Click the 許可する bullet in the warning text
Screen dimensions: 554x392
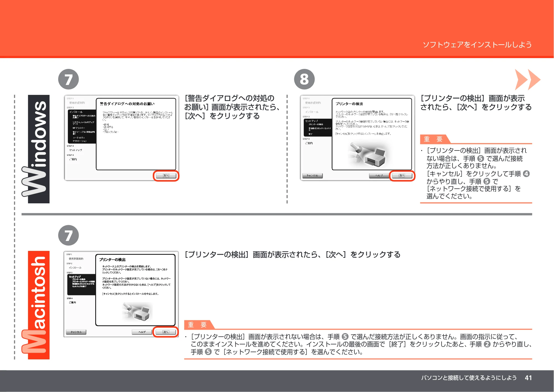[x=108, y=127]
